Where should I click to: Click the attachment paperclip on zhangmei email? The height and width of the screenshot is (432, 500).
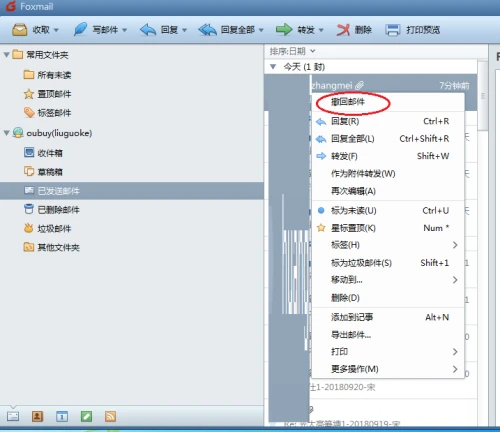point(359,85)
